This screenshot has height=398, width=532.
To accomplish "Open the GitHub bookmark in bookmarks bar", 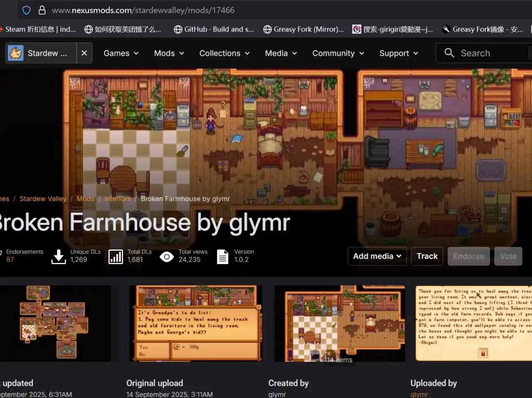I will point(214,29).
